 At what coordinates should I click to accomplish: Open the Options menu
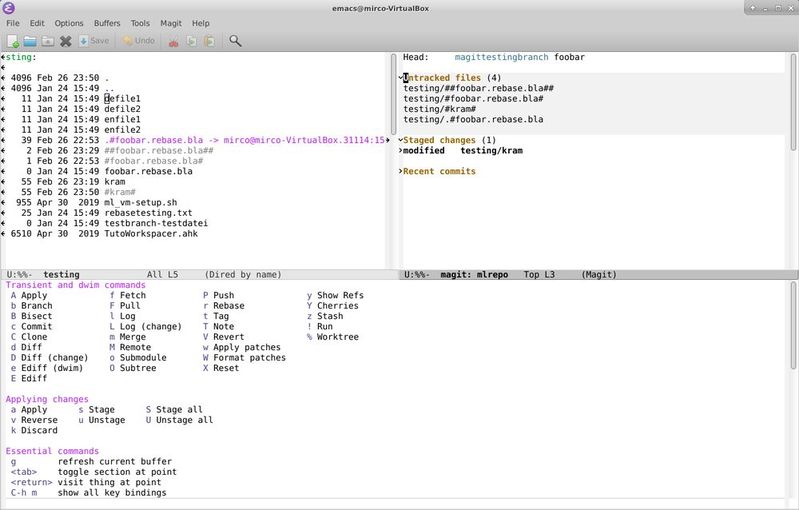tap(69, 23)
